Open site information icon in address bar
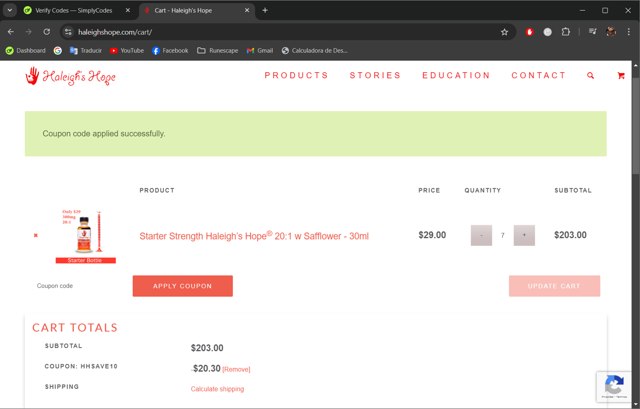The height and width of the screenshot is (409, 640). [68, 32]
